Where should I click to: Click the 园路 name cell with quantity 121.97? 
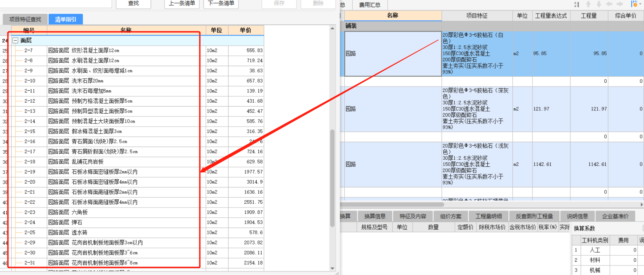[x=393, y=109]
